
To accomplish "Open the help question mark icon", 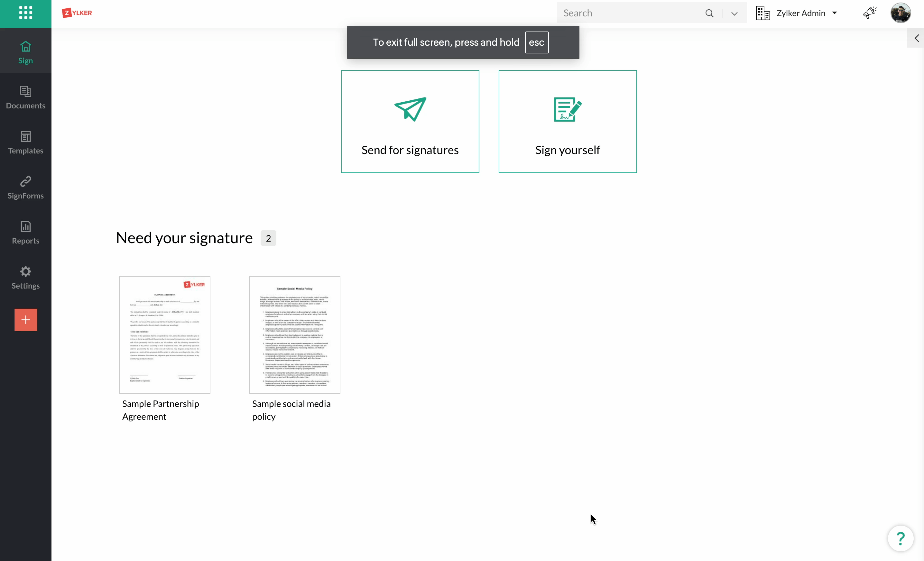I will point(900,538).
